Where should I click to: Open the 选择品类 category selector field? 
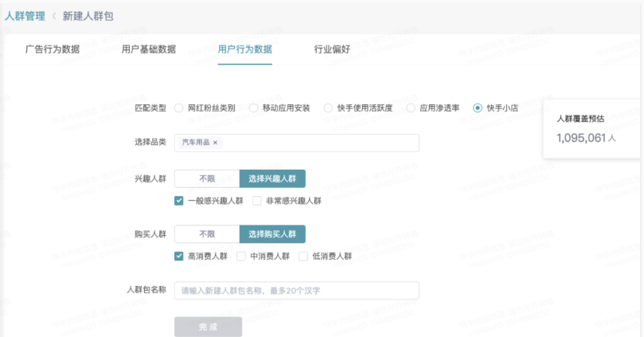click(x=297, y=143)
